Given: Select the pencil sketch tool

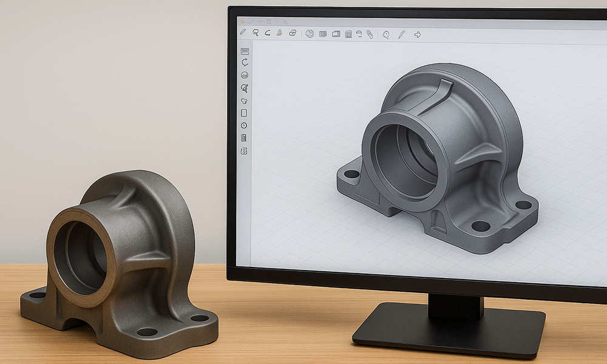Looking at the screenshot, I should 242,33.
